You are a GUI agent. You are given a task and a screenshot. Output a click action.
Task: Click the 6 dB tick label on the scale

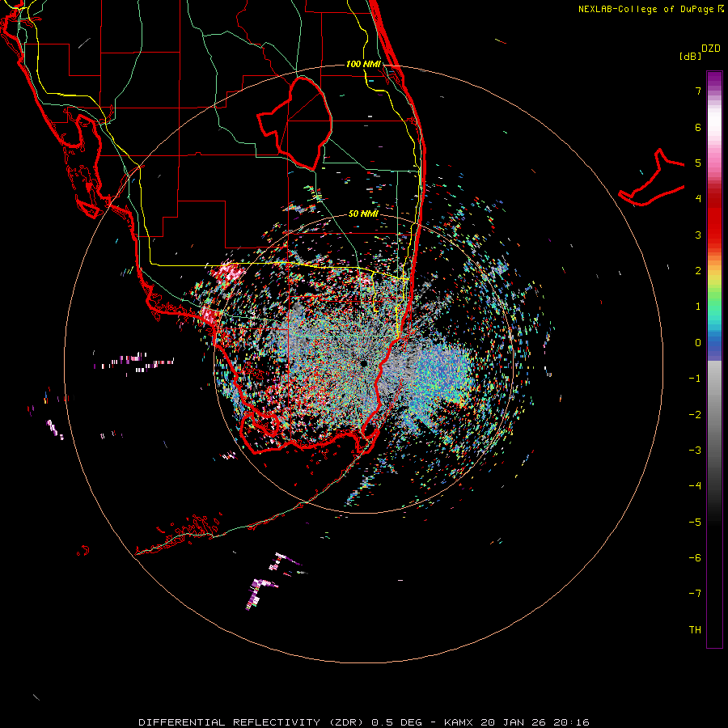(698, 127)
